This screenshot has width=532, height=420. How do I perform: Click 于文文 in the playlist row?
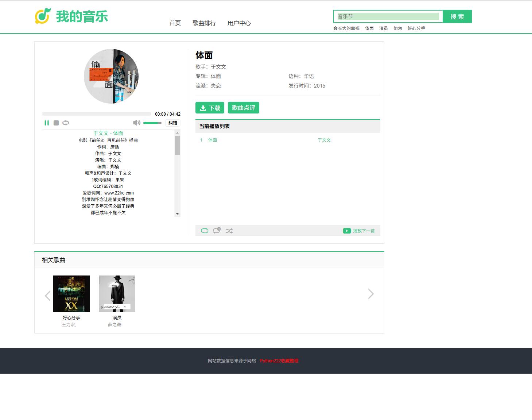tap(324, 140)
